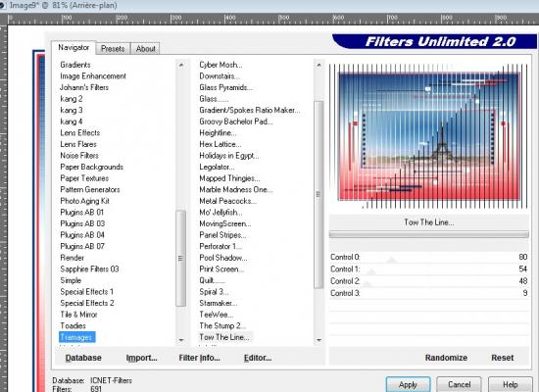The image size is (539, 392).
Task: Select Paper Backgrounds category
Action: 91,167
